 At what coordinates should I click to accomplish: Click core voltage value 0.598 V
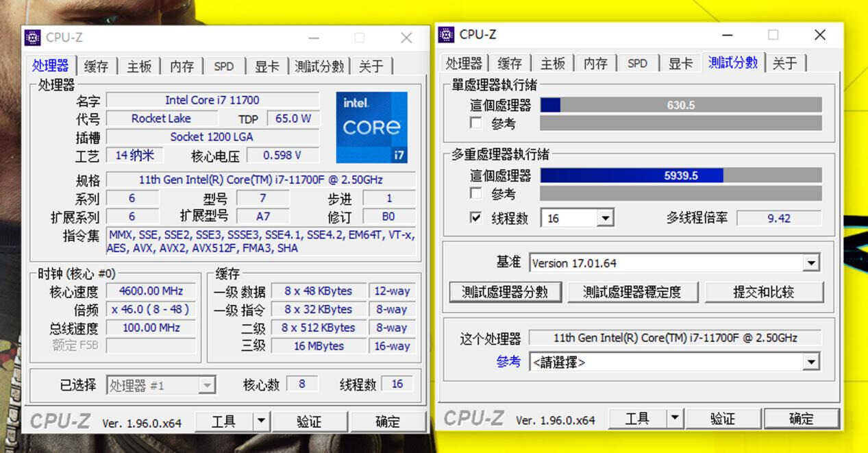coord(282,155)
